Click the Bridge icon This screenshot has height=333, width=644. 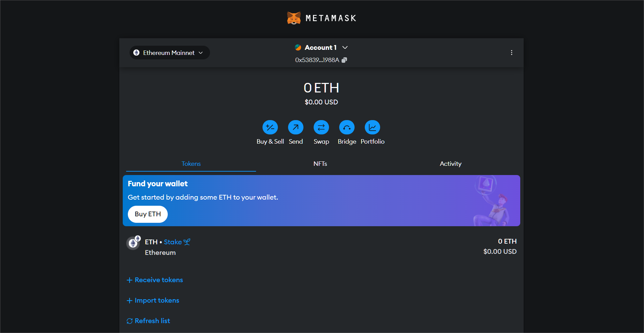click(347, 127)
